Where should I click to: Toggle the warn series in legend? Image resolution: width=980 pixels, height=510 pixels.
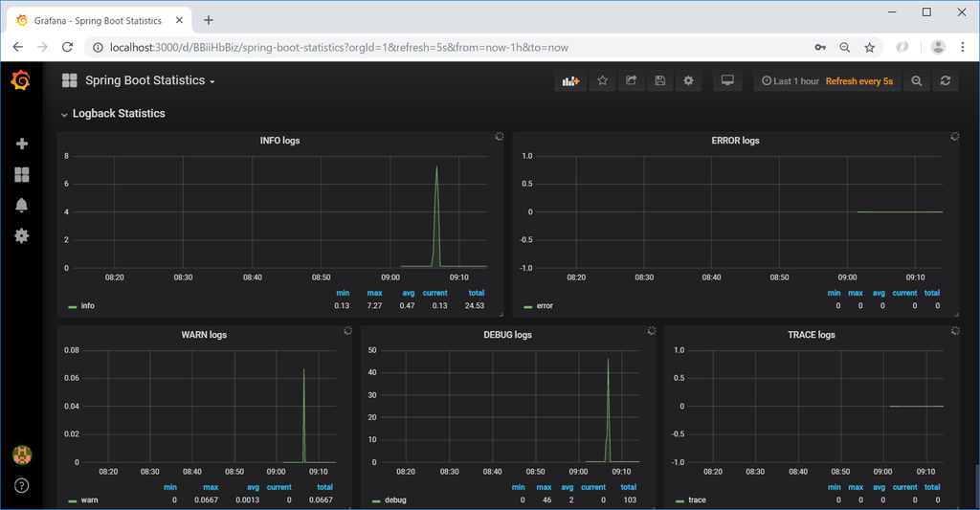89,500
